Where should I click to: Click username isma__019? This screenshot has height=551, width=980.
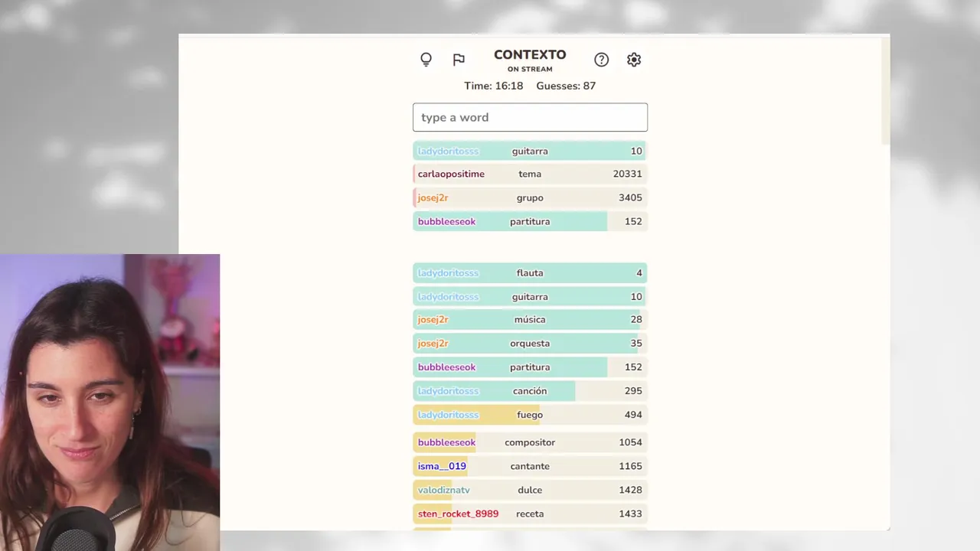tap(442, 466)
